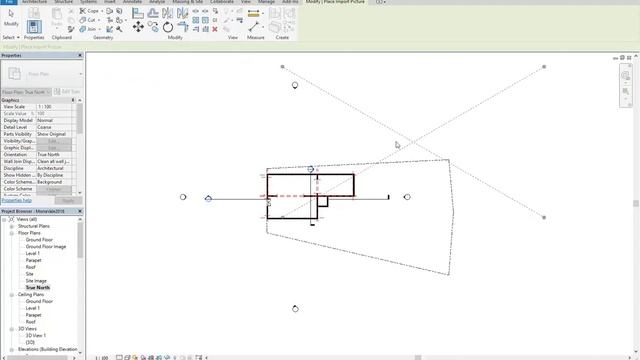This screenshot has height=360, width=640.
Task: Click the Orientation True North value
Action: tap(54, 154)
